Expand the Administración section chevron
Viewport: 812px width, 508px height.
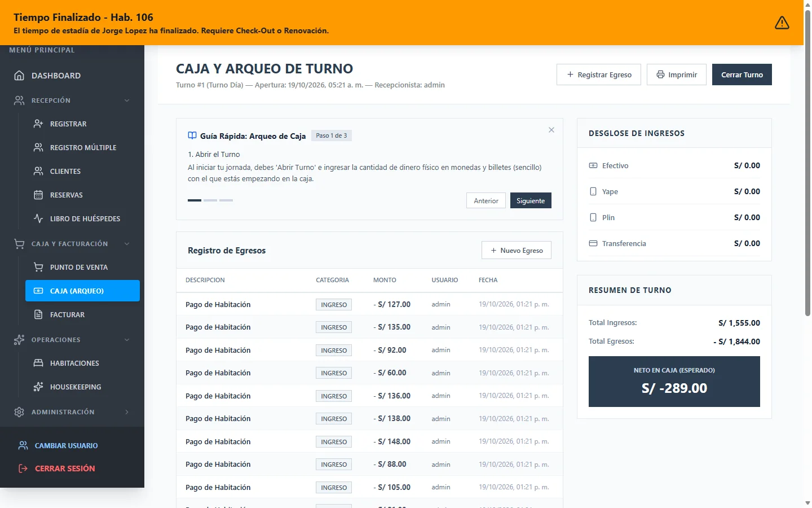[x=127, y=412]
